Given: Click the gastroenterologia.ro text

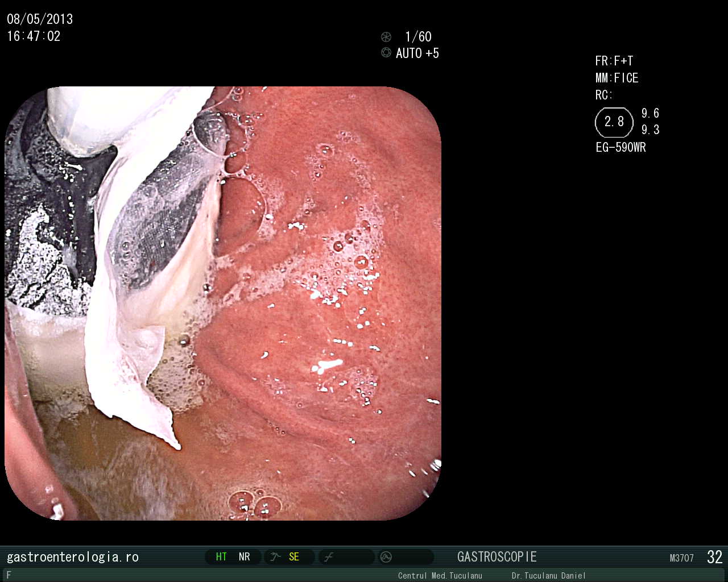Looking at the screenshot, I should [73, 557].
